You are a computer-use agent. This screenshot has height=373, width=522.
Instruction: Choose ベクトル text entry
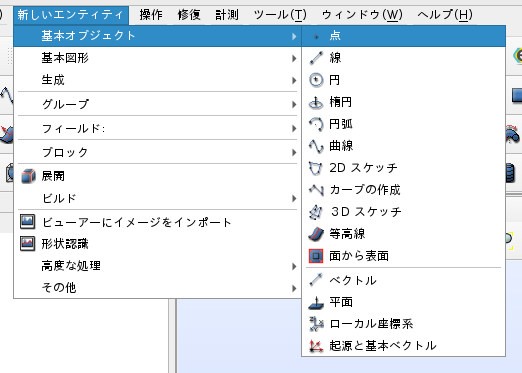point(353,280)
